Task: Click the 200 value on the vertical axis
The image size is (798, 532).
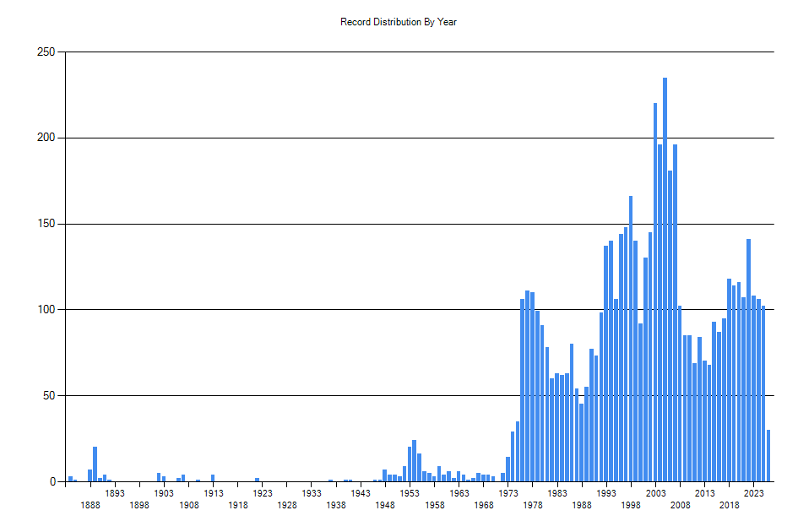Action: [x=46, y=138]
